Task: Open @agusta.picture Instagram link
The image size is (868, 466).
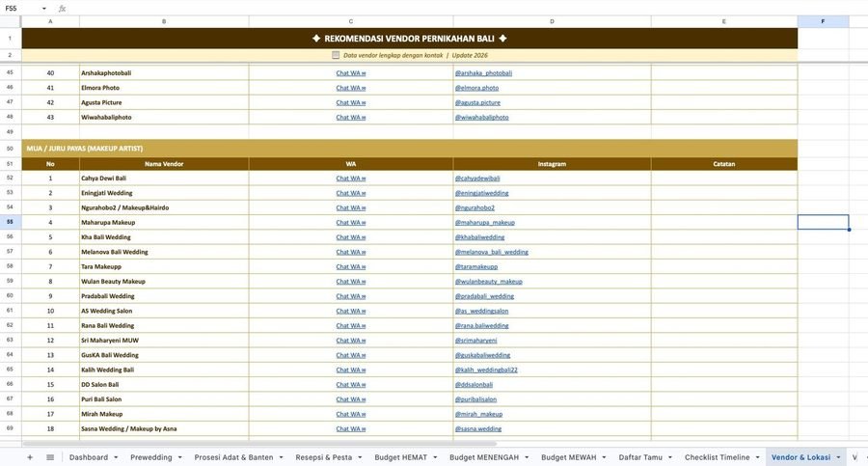Action: point(477,102)
